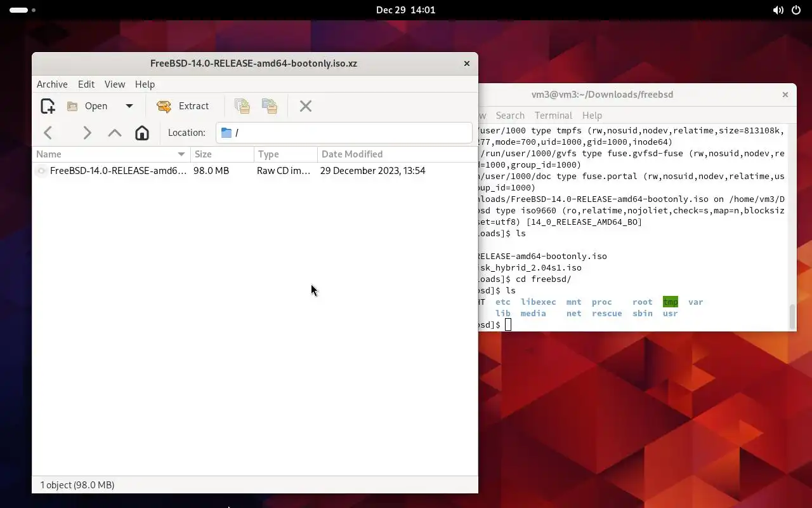Click the 29 December 2023, 13:54 cell
812x508 pixels.
coord(372,171)
